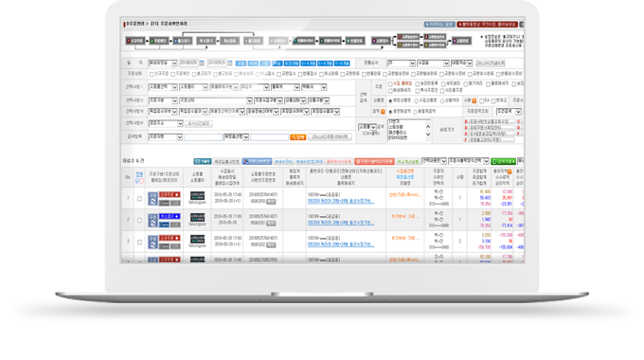
Task: Open the 주문자명 search field dropdown
Action: 165,136
